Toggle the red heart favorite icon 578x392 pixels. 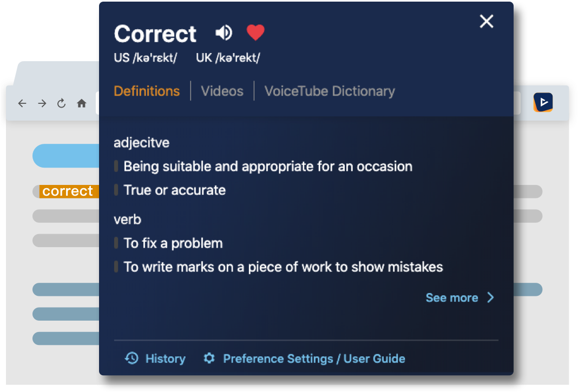tap(255, 32)
